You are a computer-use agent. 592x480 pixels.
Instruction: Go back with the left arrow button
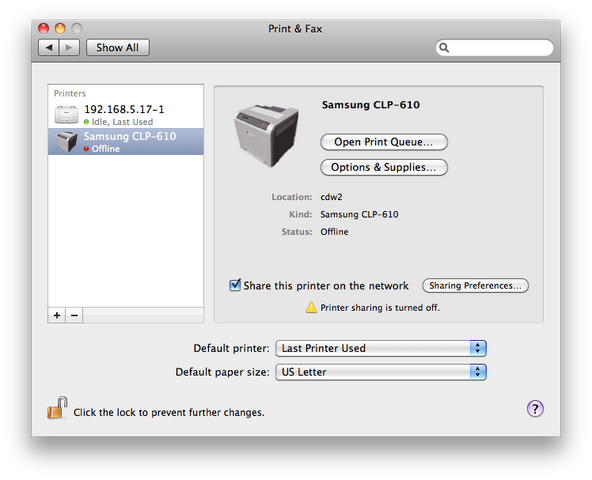click(x=49, y=48)
